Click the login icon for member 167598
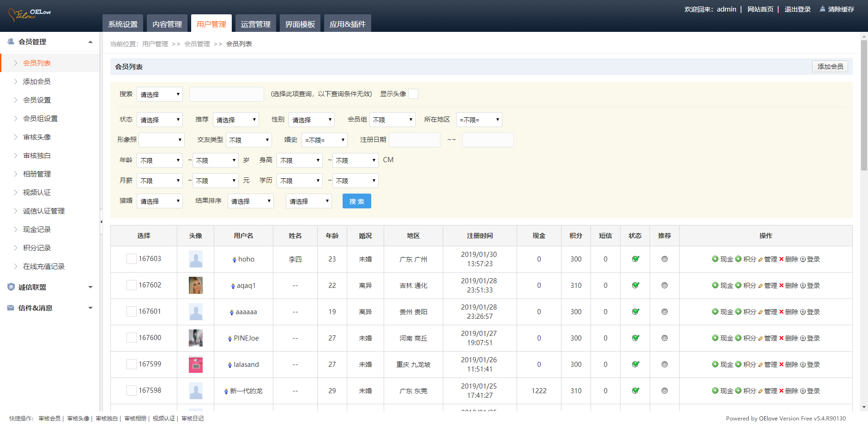 (x=803, y=391)
